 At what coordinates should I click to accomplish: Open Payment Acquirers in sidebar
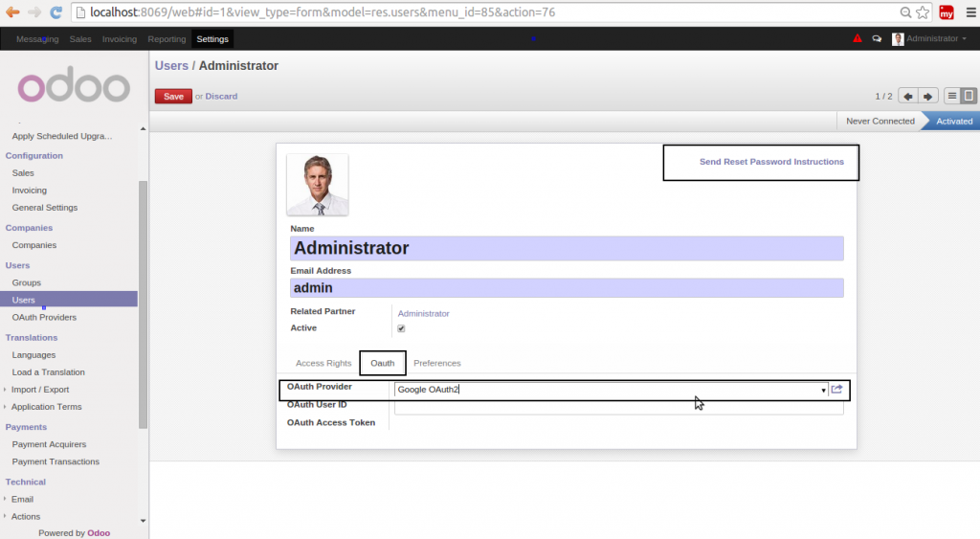(50, 444)
